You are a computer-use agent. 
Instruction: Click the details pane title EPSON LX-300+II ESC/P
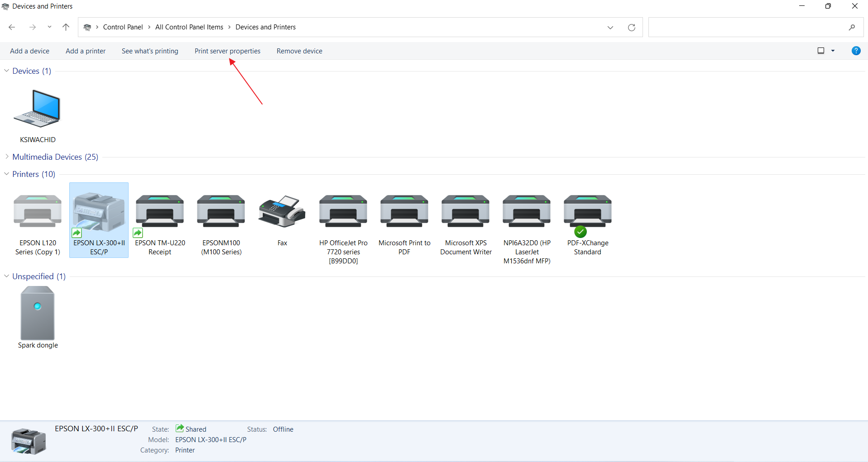pyautogui.click(x=96, y=429)
